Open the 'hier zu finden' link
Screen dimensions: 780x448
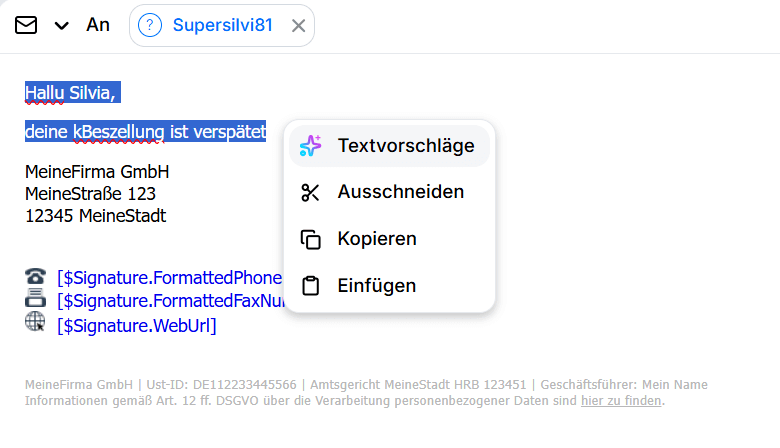[x=621, y=401]
